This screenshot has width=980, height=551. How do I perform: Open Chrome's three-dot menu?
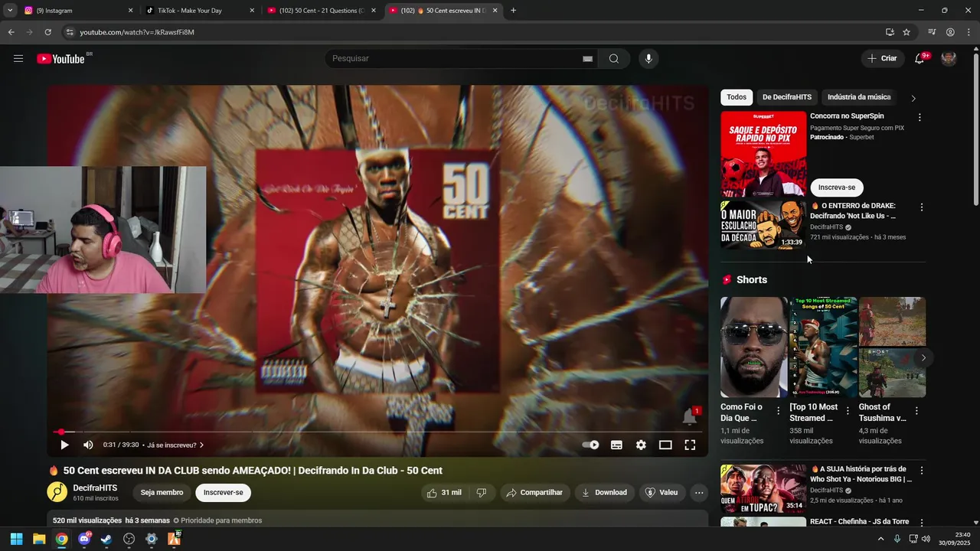tap(969, 32)
